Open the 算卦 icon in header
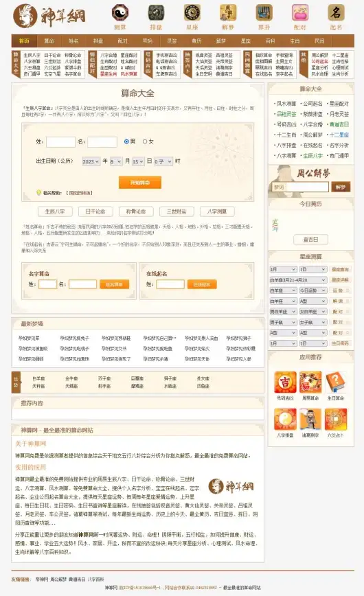The height and width of the screenshot is (596, 364). [x=264, y=13]
